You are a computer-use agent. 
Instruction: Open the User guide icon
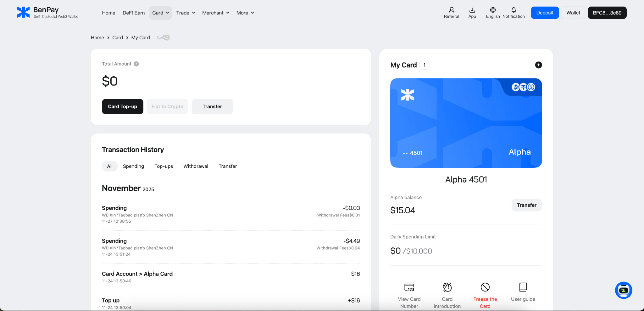pyautogui.click(x=523, y=287)
